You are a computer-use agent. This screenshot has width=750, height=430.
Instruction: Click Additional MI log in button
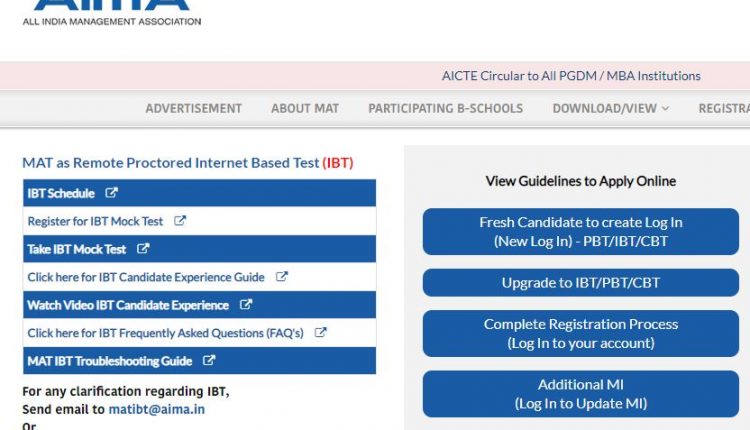(581, 394)
